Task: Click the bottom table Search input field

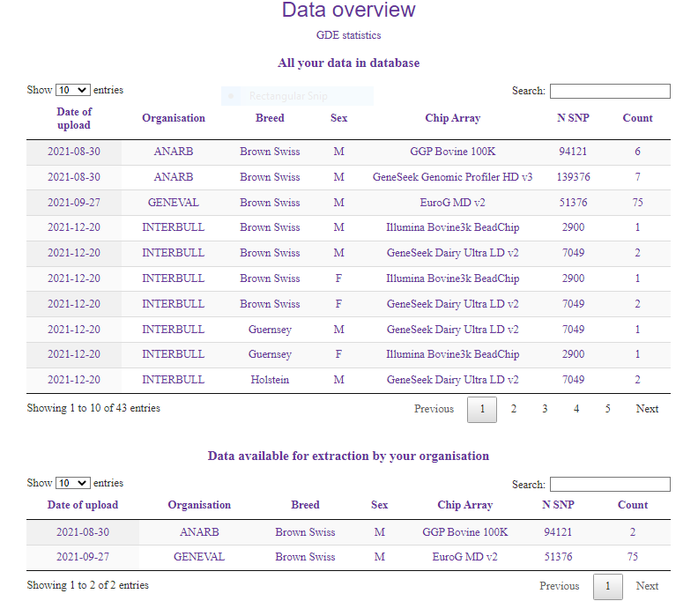Action: point(610,484)
